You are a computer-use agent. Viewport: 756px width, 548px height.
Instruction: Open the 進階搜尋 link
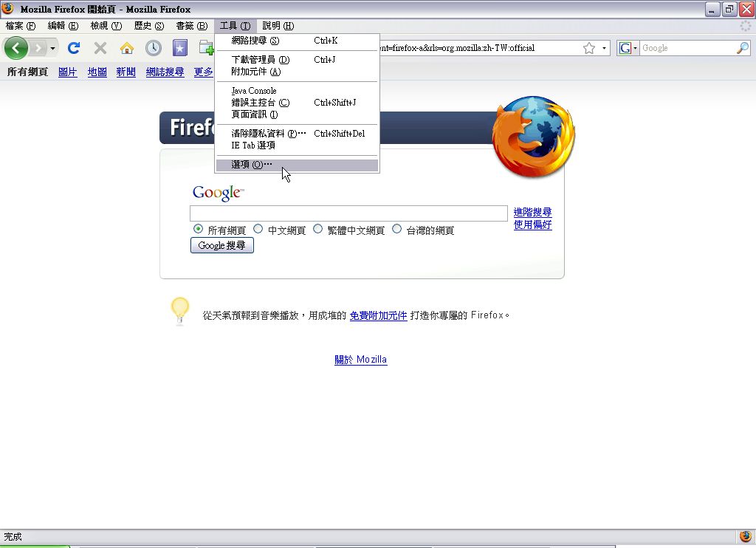click(x=532, y=212)
